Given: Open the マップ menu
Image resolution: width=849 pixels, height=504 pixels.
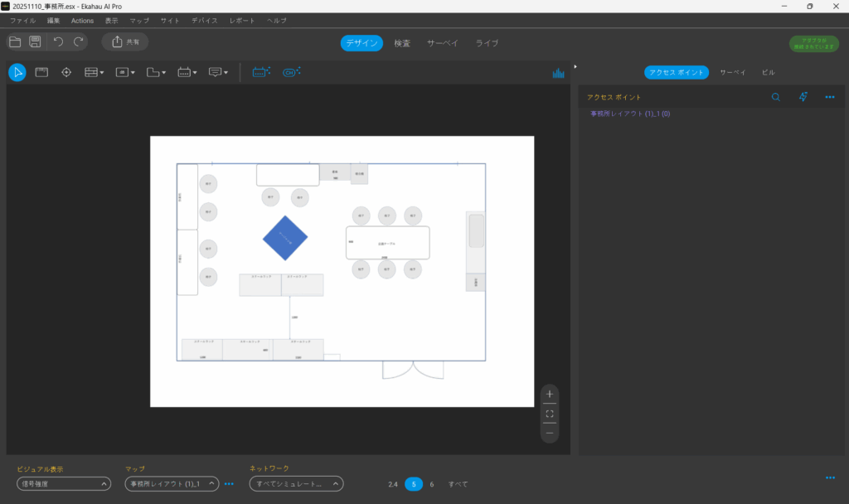Looking at the screenshot, I should click(139, 20).
